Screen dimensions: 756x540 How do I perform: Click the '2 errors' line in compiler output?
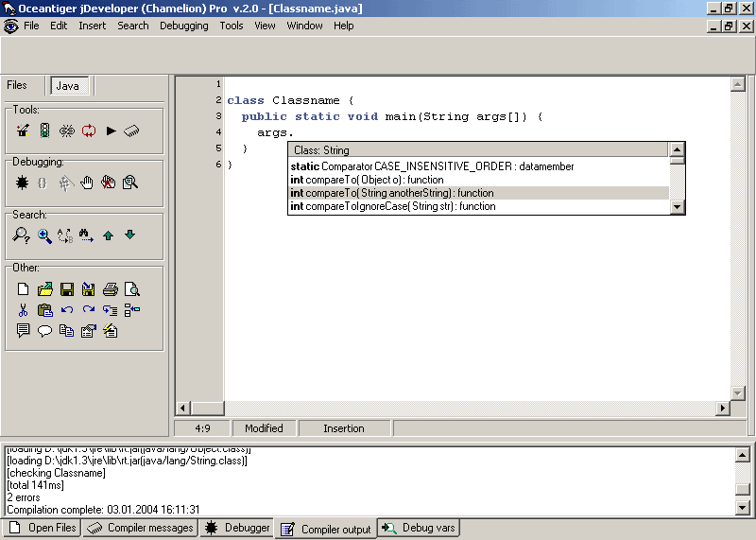(x=24, y=497)
